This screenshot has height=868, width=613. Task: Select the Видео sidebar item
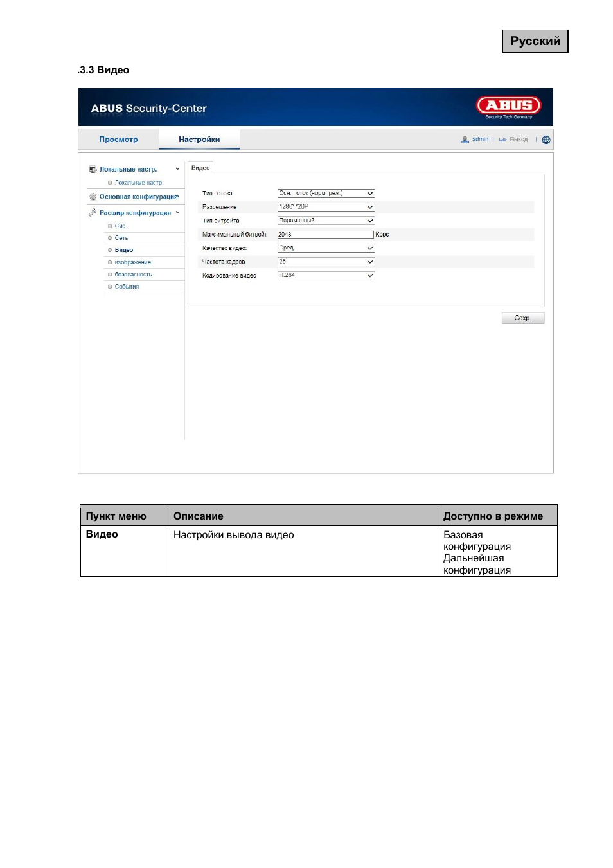[124, 250]
